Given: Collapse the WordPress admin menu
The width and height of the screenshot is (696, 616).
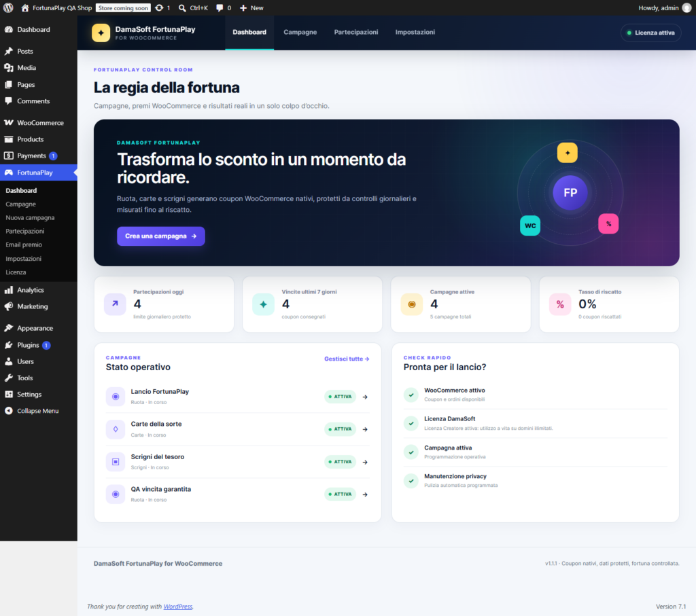Looking at the screenshot, I should 39,411.
